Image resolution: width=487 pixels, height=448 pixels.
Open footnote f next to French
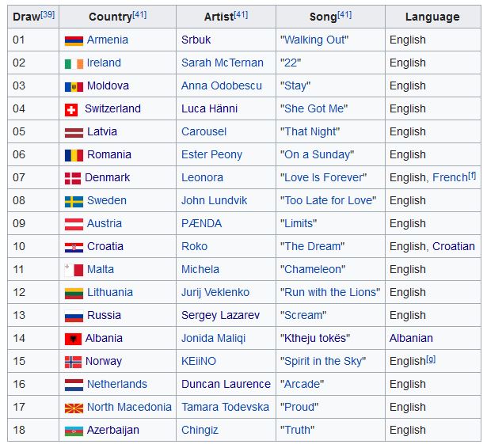(x=472, y=175)
